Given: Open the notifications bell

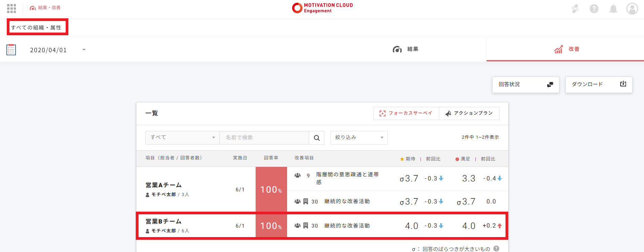Looking at the screenshot, I should coord(613,9).
